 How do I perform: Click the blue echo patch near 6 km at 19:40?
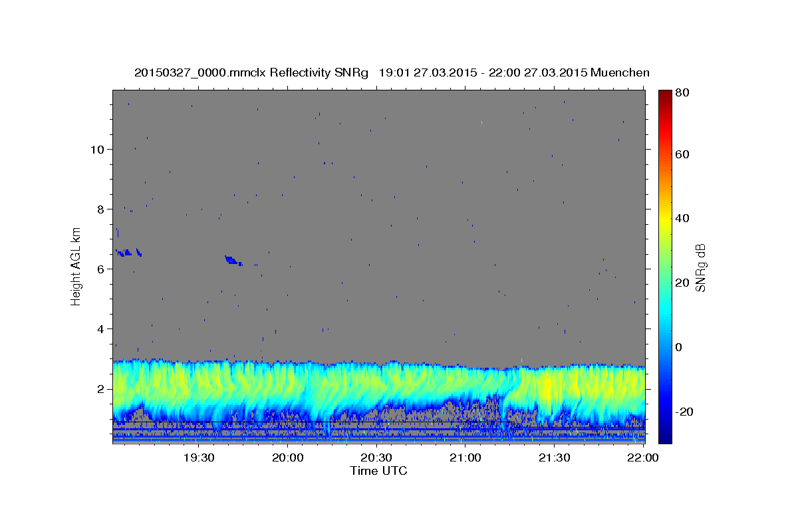point(232,260)
